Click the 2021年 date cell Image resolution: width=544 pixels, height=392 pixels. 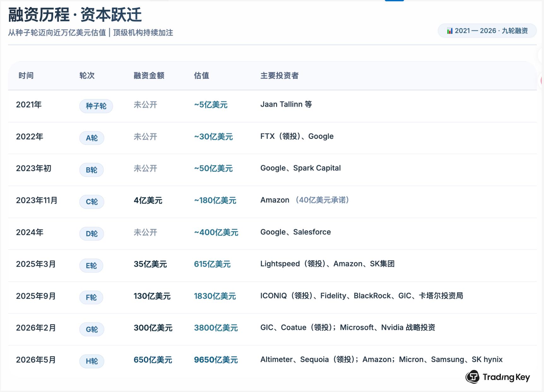click(29, 104)
